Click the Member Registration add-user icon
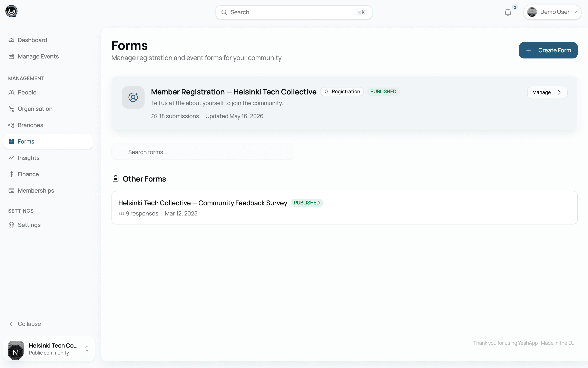The width and height of the screenshot is (588, 368). click(133, 97)
